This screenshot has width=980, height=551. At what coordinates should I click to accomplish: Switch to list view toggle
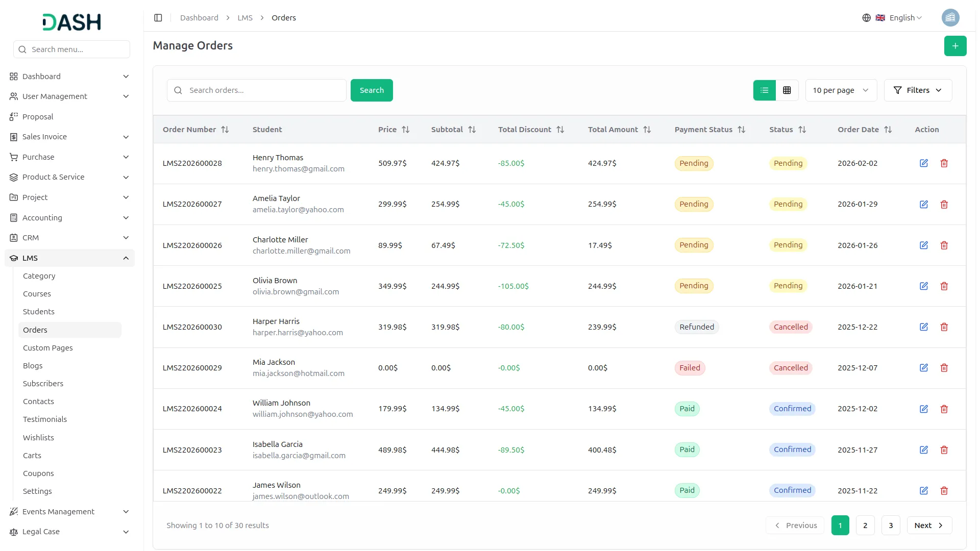[x=764, y=90]
